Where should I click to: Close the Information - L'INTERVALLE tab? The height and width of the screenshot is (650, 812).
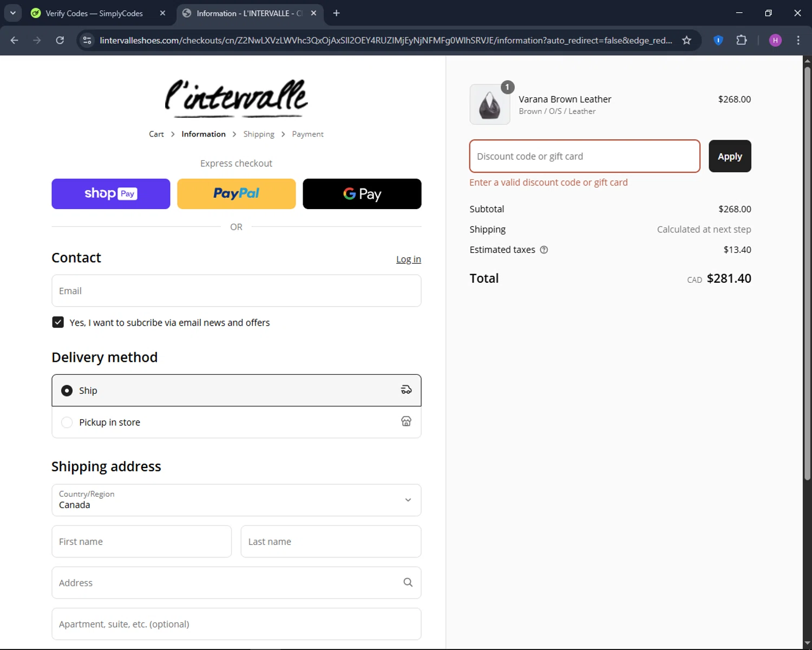(313, 13)
